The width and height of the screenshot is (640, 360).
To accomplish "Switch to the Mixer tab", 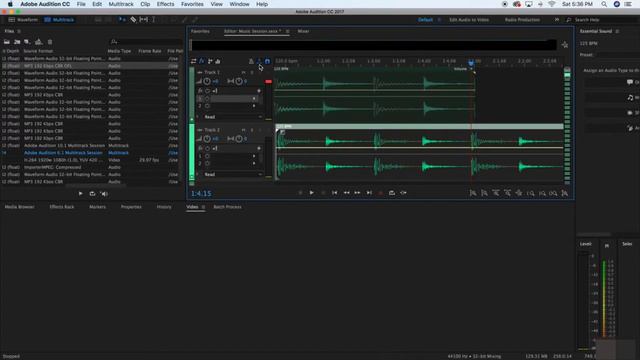I will click(x=303, y=31).
